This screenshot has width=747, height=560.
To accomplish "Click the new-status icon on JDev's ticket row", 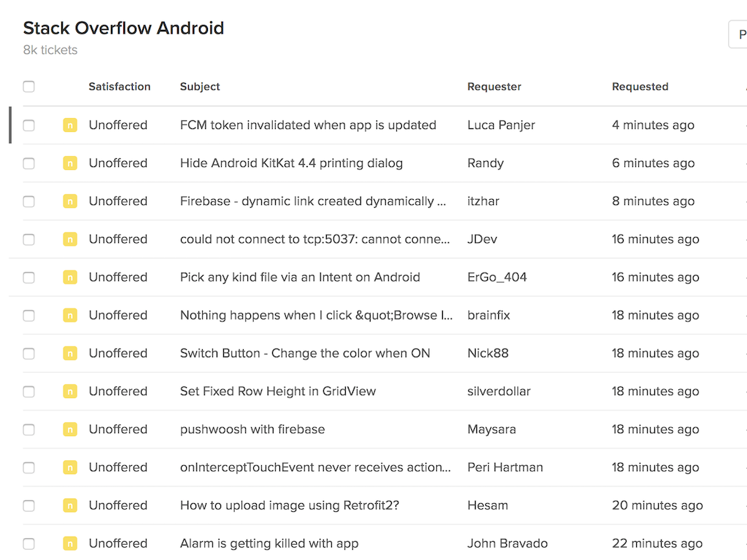I will (x=70, y=239).
